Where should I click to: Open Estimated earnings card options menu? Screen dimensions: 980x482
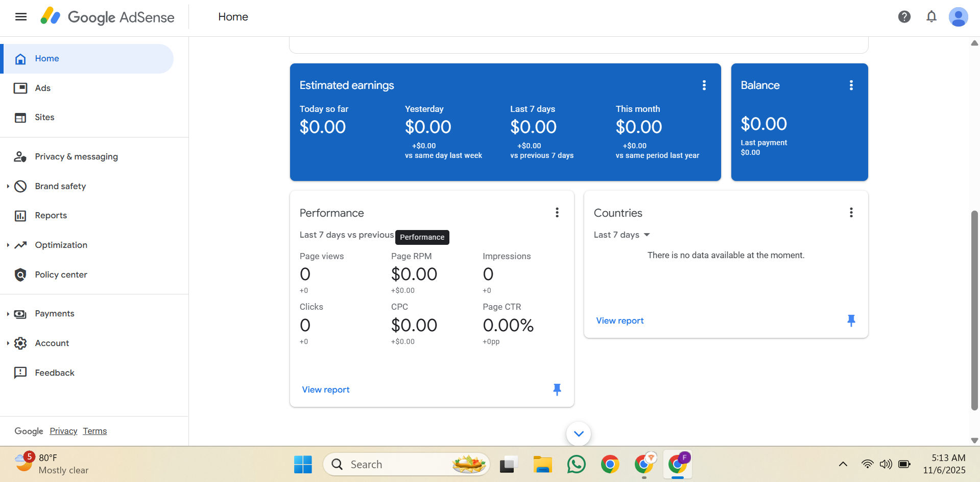704,85
